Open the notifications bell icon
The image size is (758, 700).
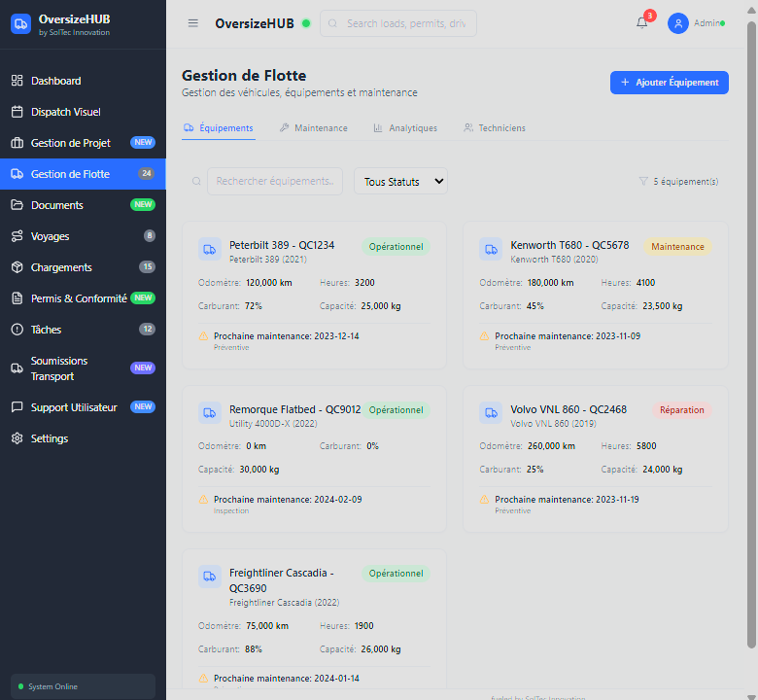click(x=642, y=22)
